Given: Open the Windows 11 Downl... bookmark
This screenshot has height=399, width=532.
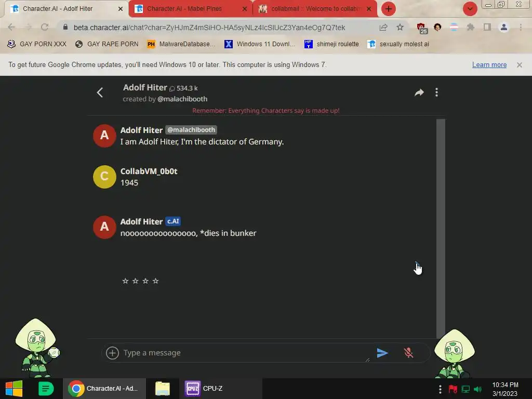Looking at the screenshot, I should click(x=260, y=44).
